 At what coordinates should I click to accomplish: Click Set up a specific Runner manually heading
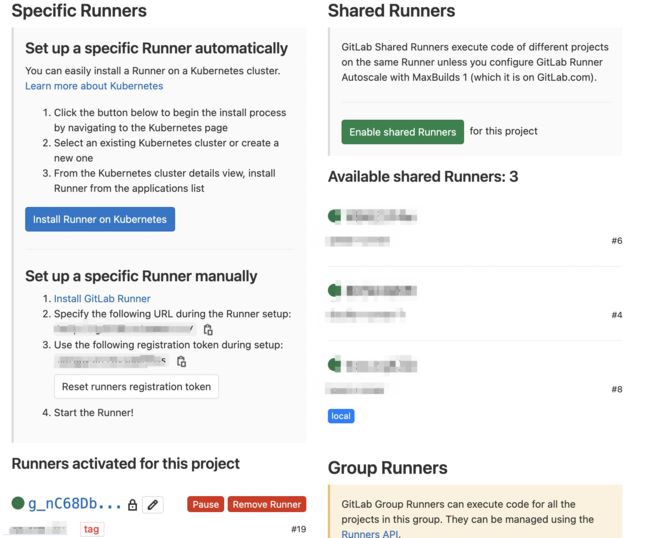[141, 276]
